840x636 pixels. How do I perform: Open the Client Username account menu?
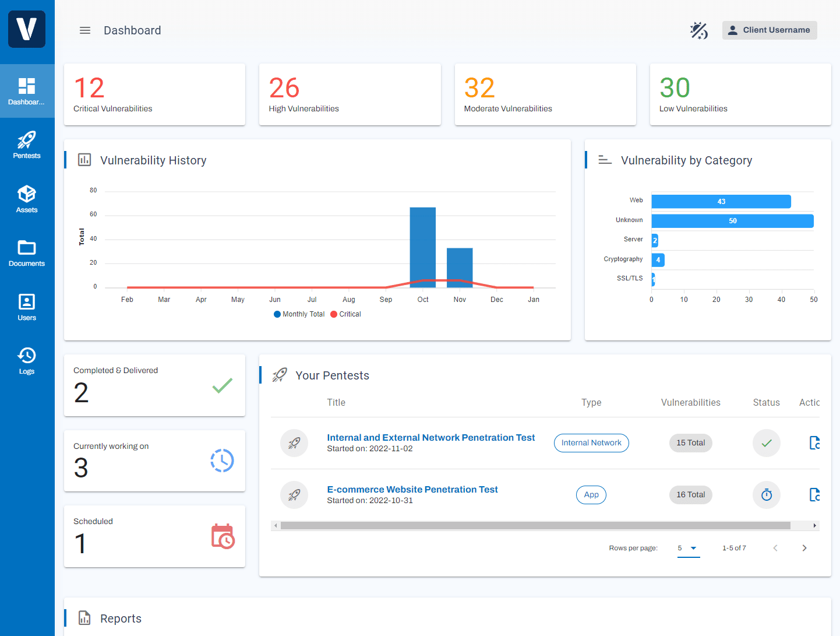(770, 30)
